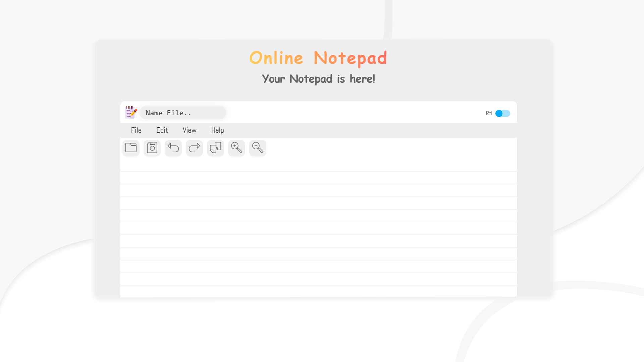This screenshot has height=362, width=644.
Task: Open the Help menu
Action: [217, 130]
